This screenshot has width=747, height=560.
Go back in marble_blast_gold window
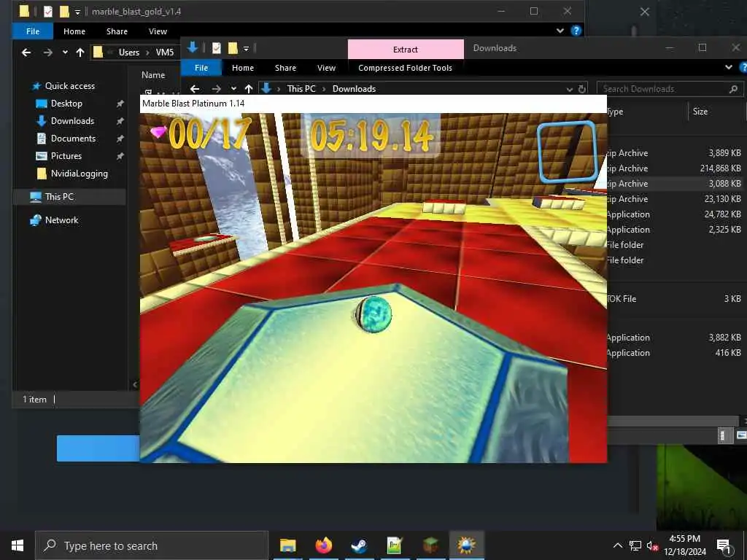26,52
